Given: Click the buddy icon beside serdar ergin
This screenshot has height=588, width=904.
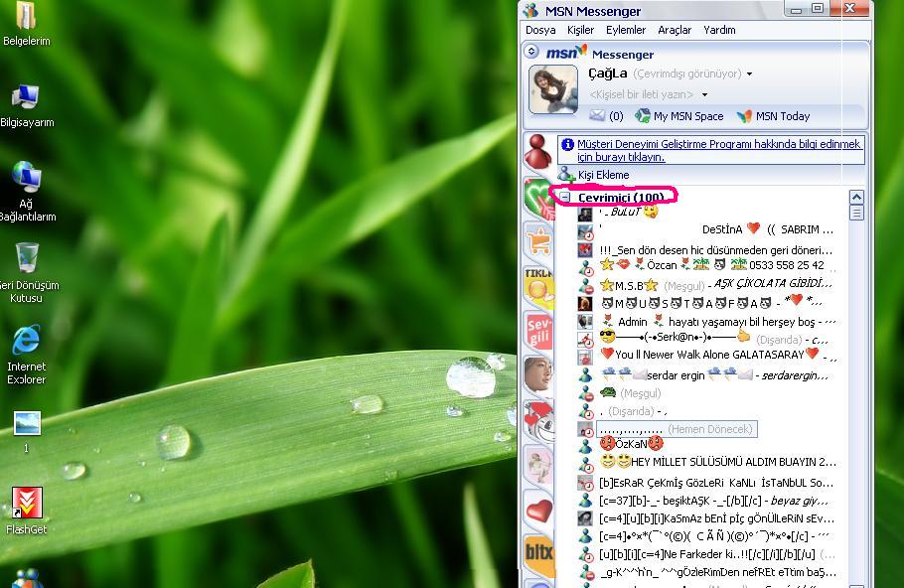Looking at the screenshot, I should click(x=586, y=375).
